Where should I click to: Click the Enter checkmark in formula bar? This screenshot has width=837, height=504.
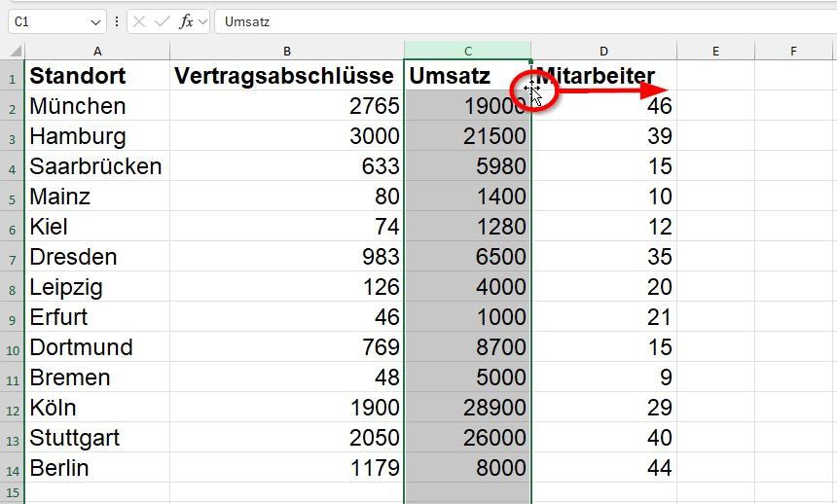coord(162,21)
